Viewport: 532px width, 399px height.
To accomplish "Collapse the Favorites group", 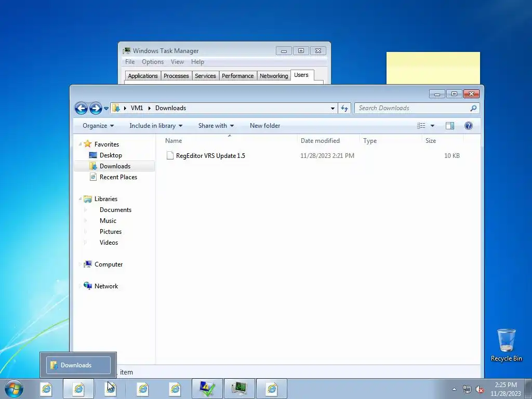I will tap(80, 144).
